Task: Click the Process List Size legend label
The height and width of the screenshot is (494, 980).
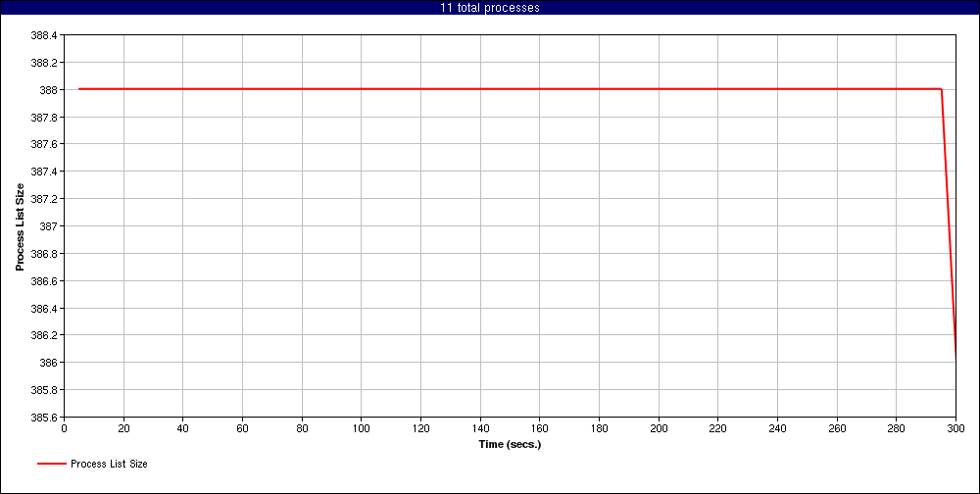Action: click(110, 464)
